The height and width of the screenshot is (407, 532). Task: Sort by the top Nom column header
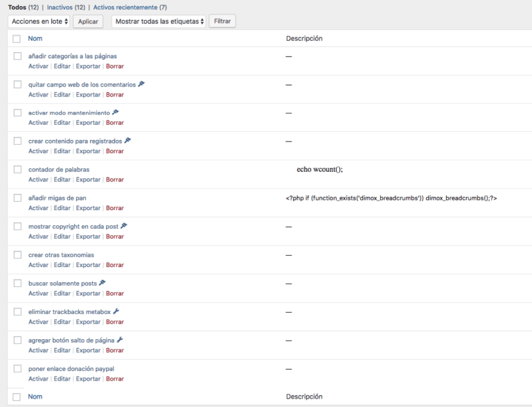tap(35, 38)
